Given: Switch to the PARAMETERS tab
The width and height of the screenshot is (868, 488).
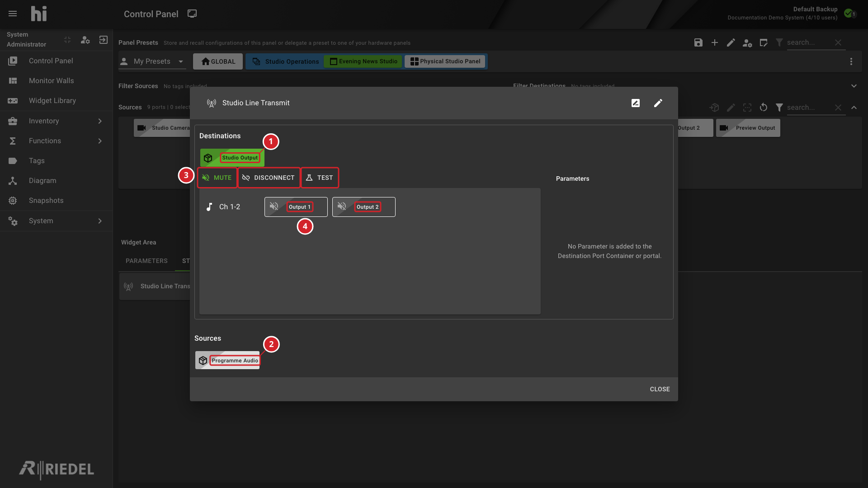Looking at the screenshot, I should [x=146, y=261].
